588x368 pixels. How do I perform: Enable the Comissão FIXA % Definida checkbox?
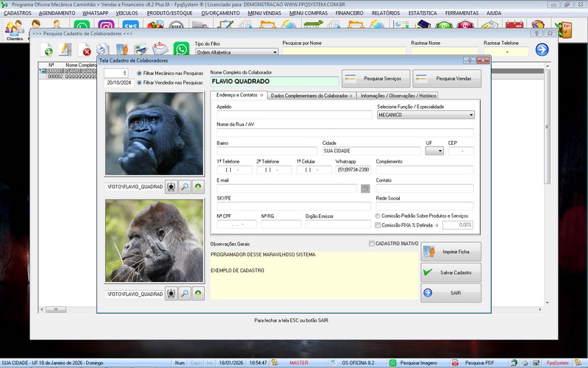(x=379, y=225)
